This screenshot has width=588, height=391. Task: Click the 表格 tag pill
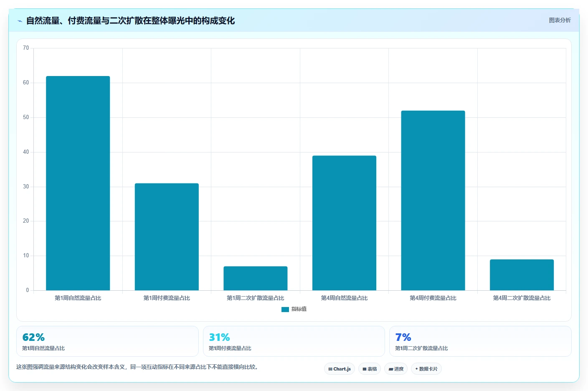click(370, 369)
